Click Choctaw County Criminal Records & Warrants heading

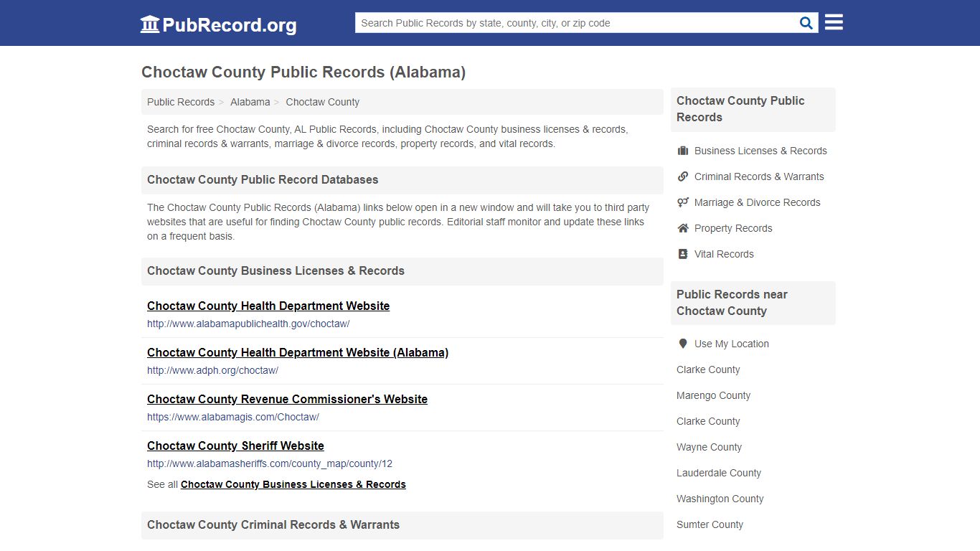click(273, 524)
